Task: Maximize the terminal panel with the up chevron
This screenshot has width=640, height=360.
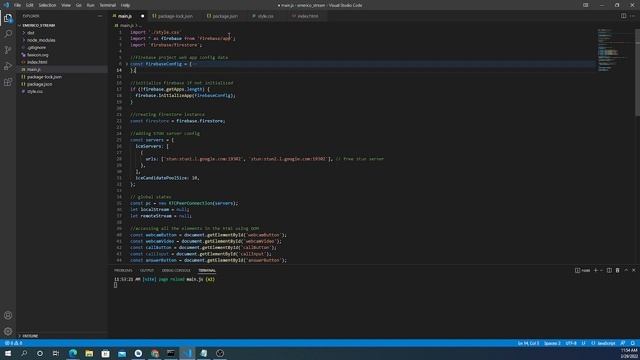Action: pos(626,270)
